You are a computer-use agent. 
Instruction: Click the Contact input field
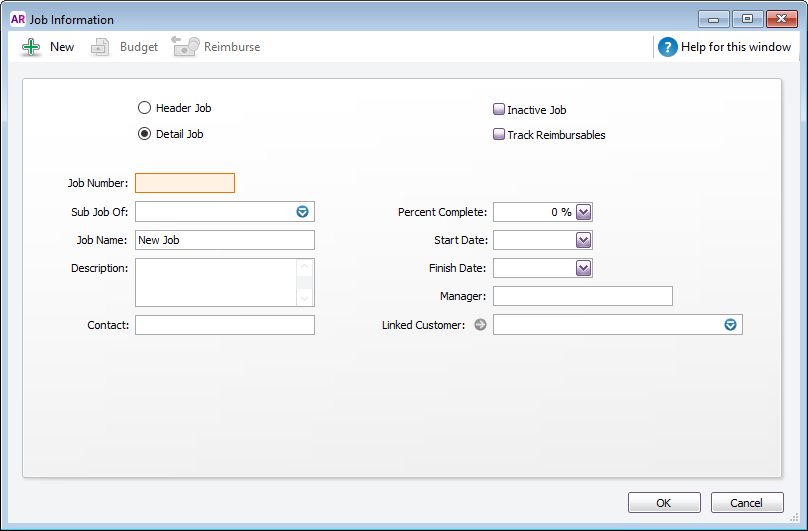click(x=225, y=325)
